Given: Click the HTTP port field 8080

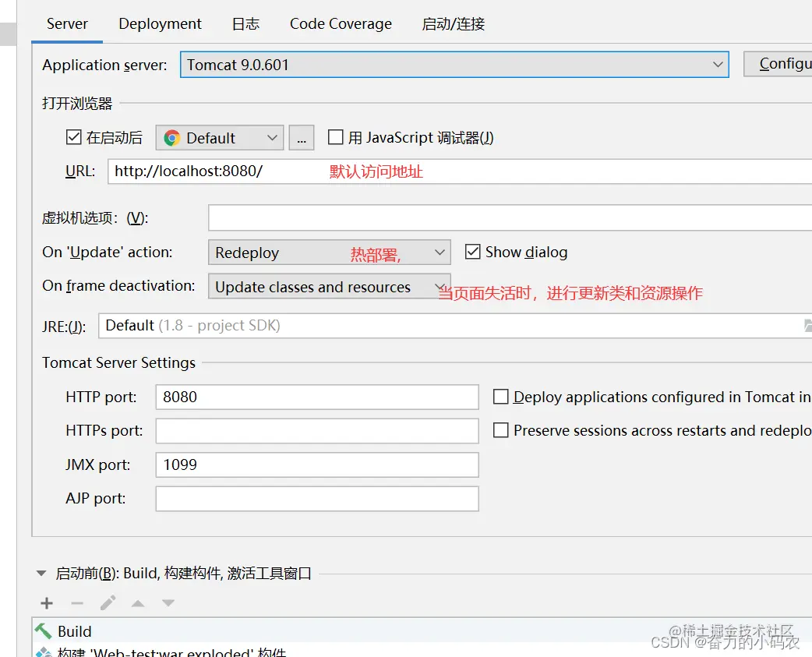Looking at the screenshot, I should [317, 397].
